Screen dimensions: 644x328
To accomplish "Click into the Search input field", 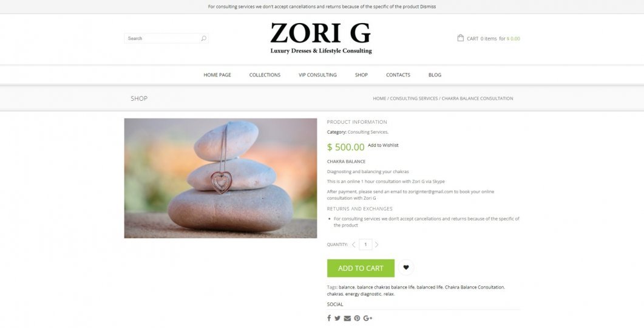I will pos(162,38).
